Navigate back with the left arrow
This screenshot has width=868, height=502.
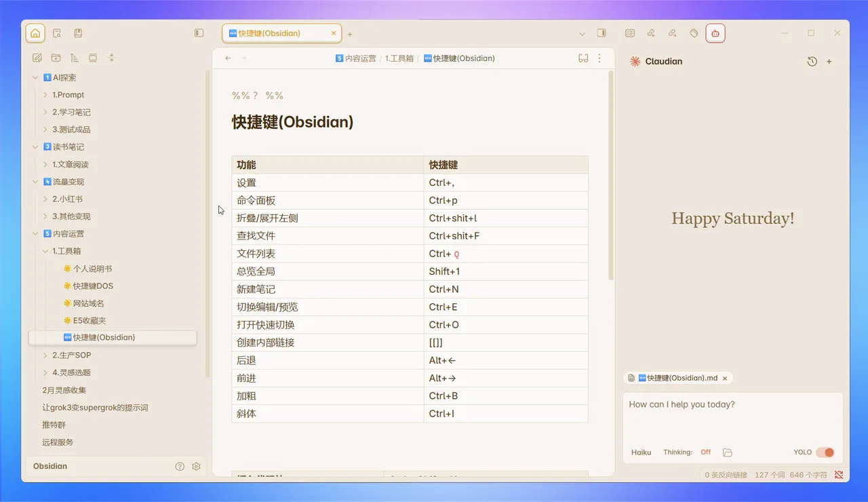[x=228, y=58]
